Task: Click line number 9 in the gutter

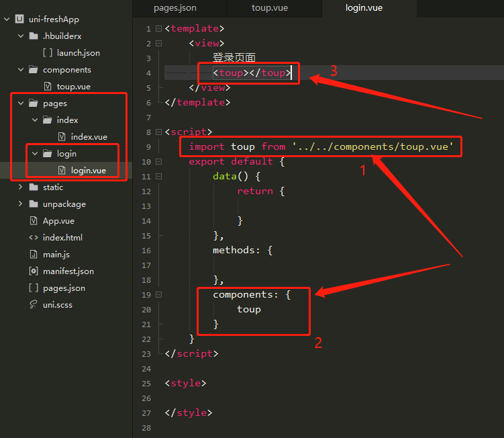Action: click(148, 147)
